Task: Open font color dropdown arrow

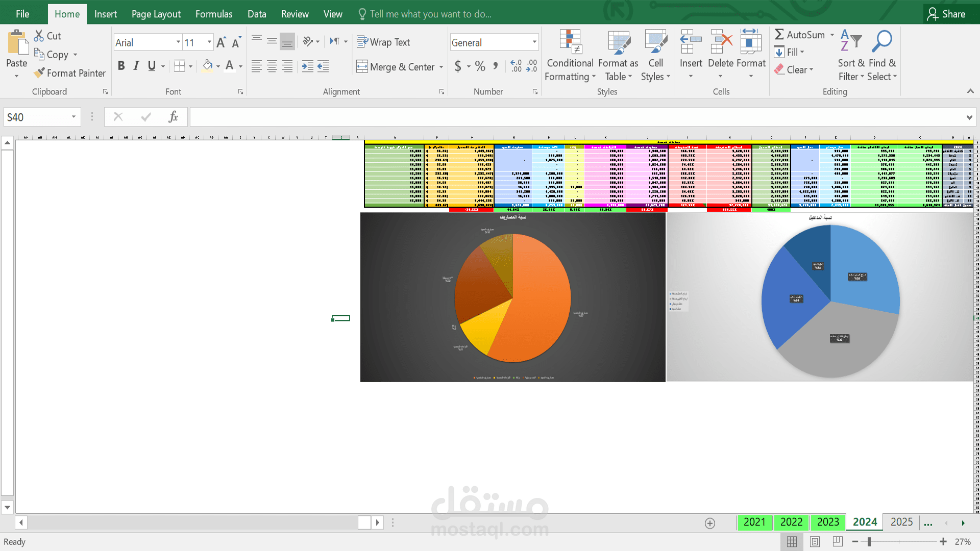Action: 240,66
